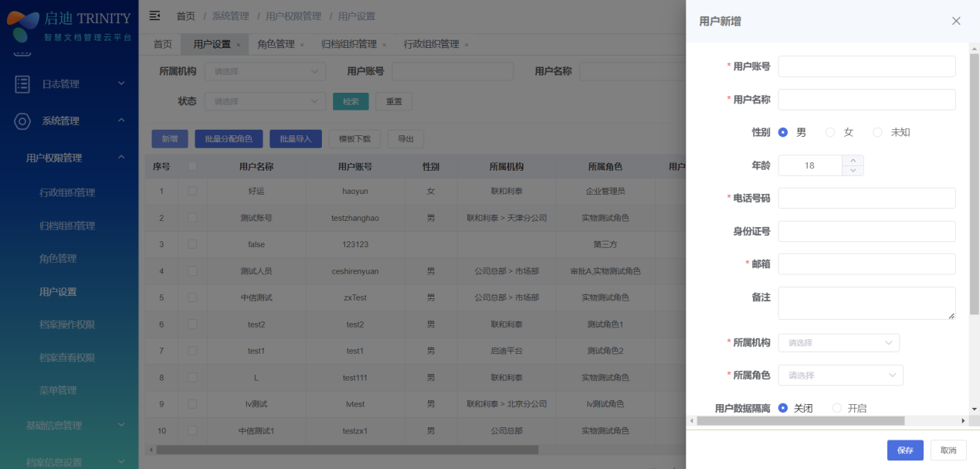The width and height of the screenshot is (980, 469).
Task: Open the 所属机构 dropdown in the form
Action: (839, 342)
